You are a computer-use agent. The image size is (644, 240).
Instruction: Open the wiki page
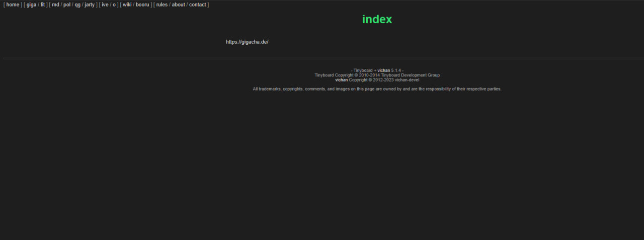pyautogui.click(x=127, y=5)
